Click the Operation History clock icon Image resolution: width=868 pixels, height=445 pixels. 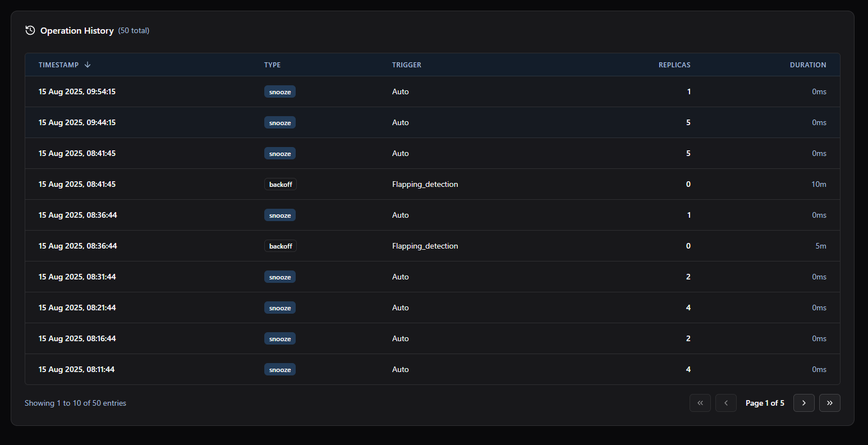point(30,30)
